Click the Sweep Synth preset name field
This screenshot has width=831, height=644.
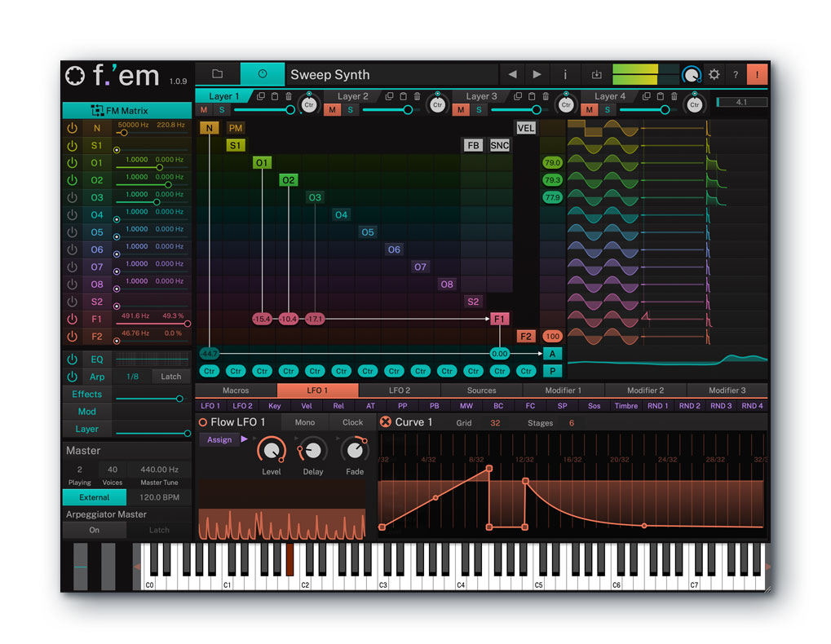pos(392,75)
